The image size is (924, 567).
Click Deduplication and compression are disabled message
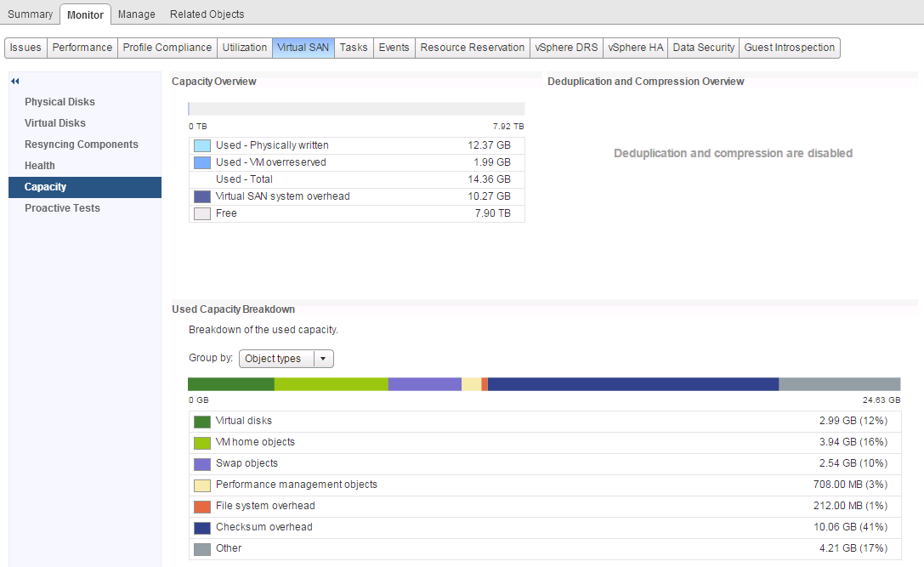click(733, 153)
